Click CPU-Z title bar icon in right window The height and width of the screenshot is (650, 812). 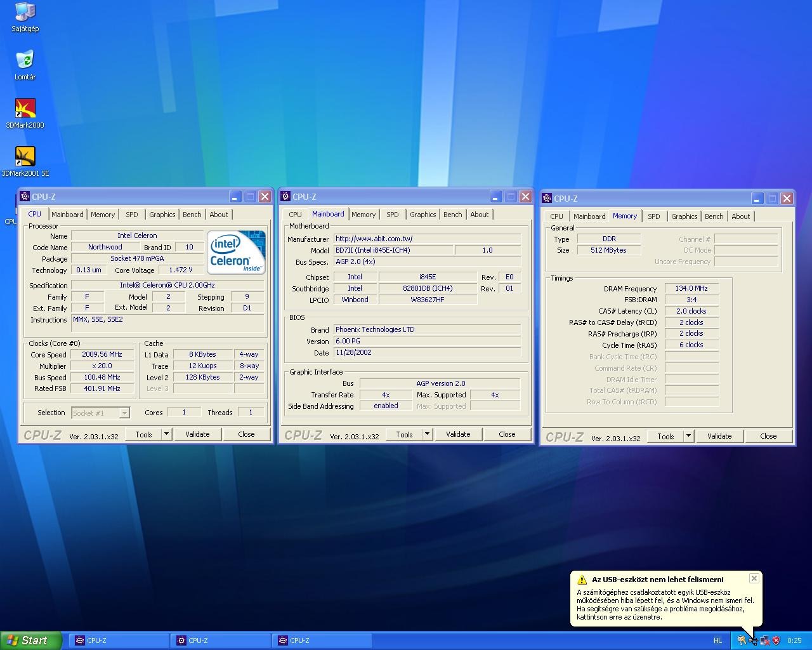pos(547,199)
